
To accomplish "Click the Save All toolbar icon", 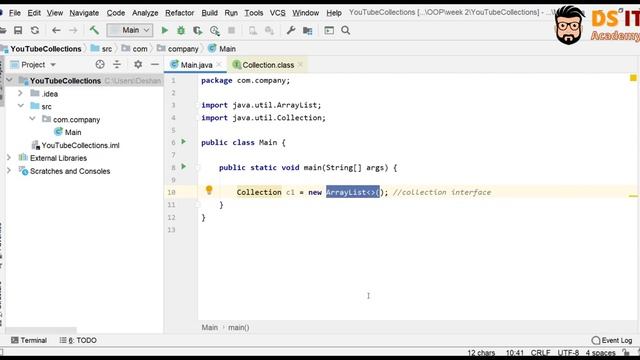I will pos(18,30).
